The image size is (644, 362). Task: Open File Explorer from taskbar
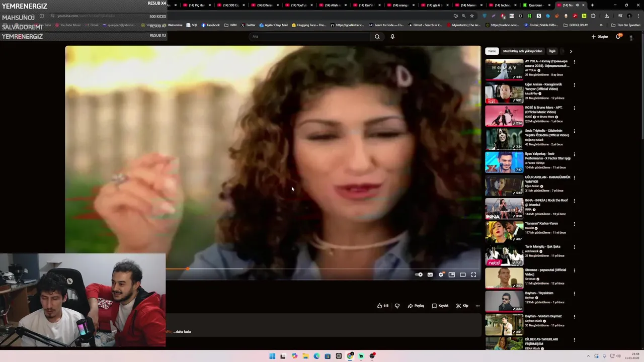(x=305, y=356)
